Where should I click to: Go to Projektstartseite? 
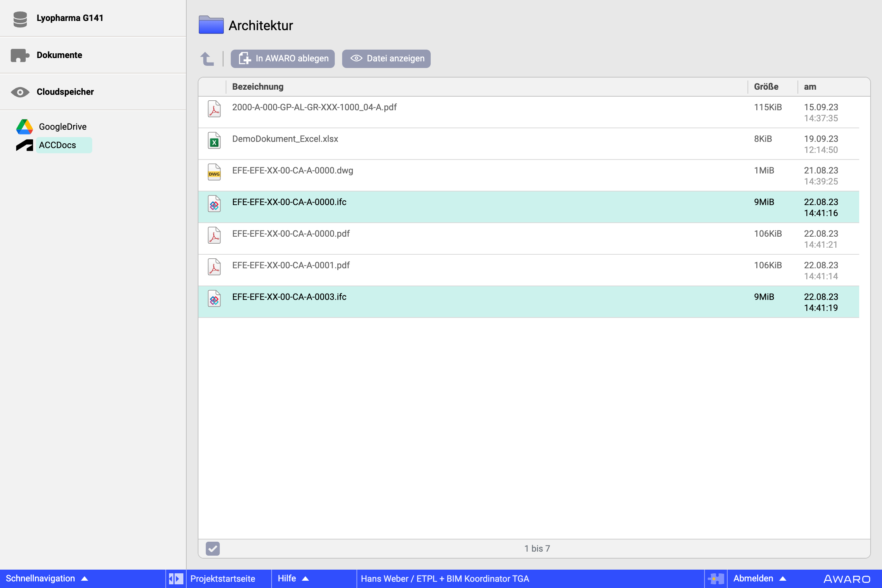[x=222, y=578]
